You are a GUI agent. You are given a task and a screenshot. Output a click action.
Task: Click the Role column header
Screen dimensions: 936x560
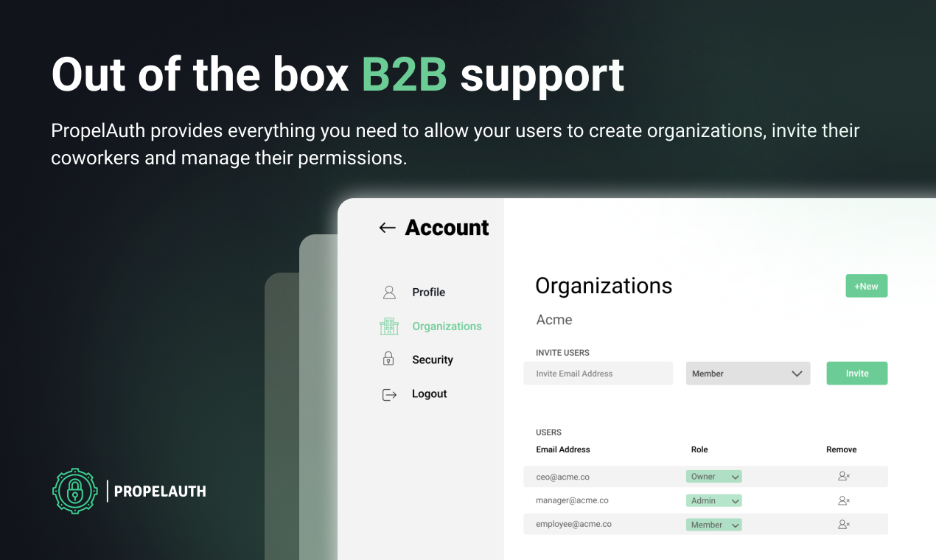pos(699,449)
